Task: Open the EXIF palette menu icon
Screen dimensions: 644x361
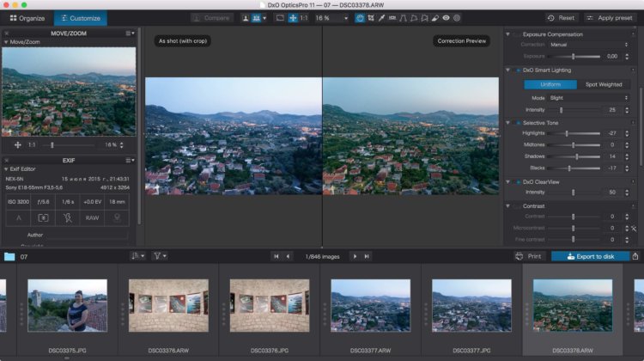Action: (x=130, y=161)
